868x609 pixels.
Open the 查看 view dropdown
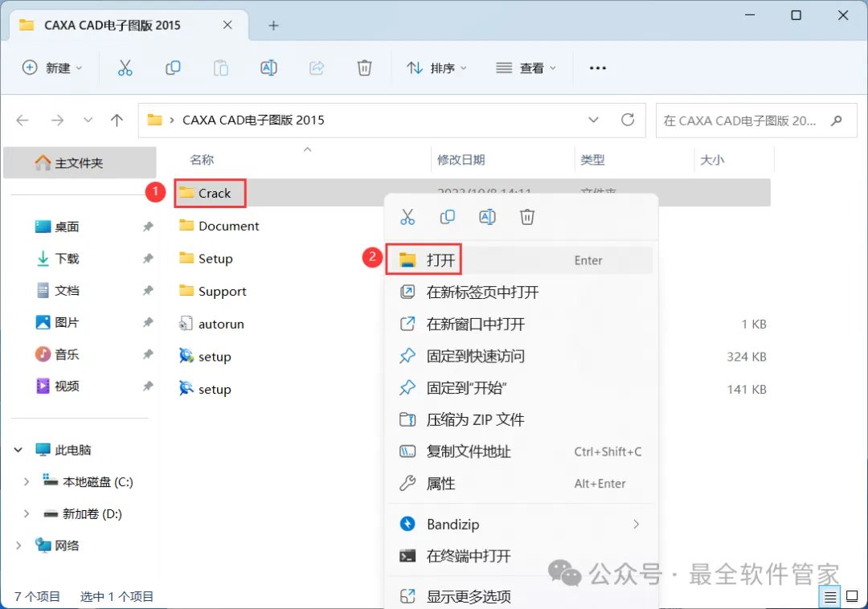click(526, 68)
